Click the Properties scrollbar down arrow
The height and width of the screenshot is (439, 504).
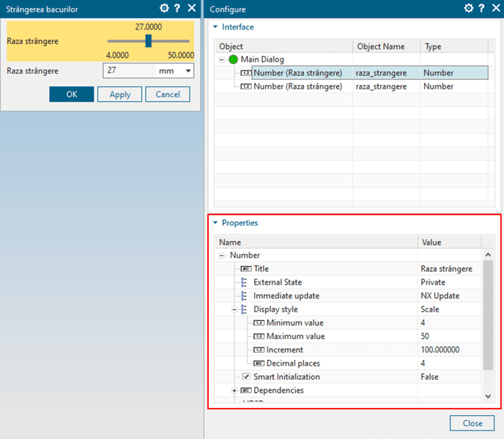[488, 397]
